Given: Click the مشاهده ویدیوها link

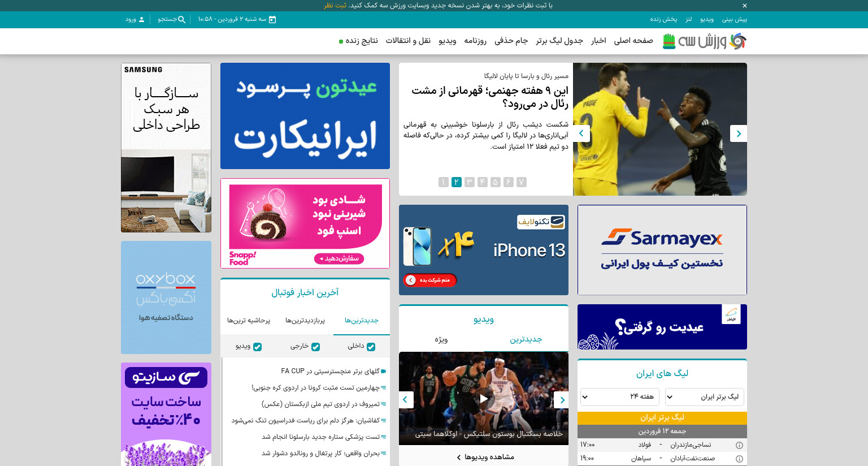Looking at the screenshot, I should point(485,457).
